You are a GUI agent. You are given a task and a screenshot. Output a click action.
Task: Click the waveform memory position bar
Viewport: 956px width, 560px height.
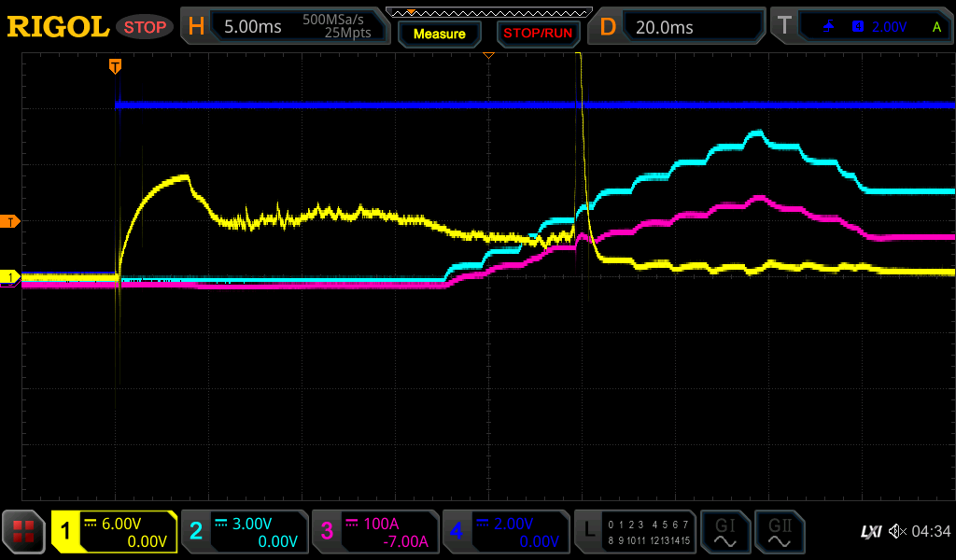pyautogui.click(x=488, y=12)
